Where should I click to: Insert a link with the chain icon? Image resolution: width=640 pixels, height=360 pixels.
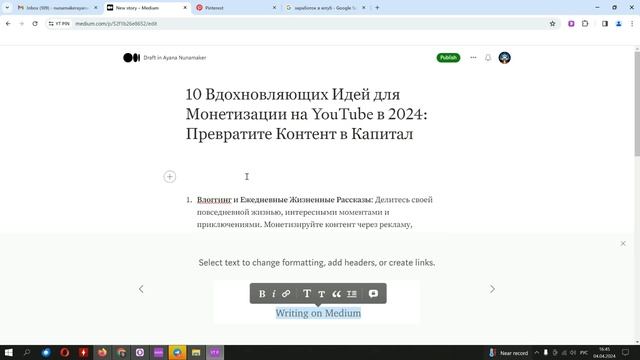coord(286,293)
